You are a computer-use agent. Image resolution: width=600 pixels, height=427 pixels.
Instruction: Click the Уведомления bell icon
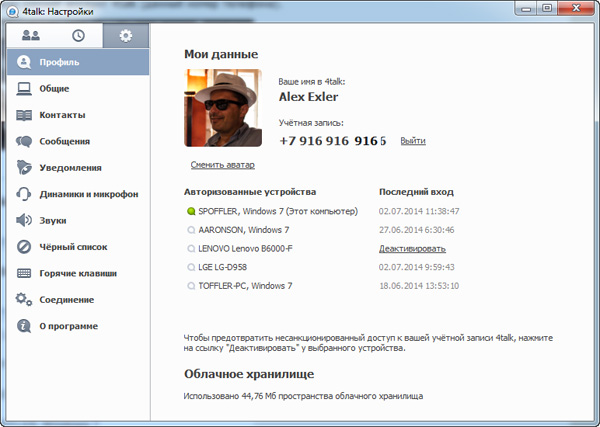tap(24, 168)
